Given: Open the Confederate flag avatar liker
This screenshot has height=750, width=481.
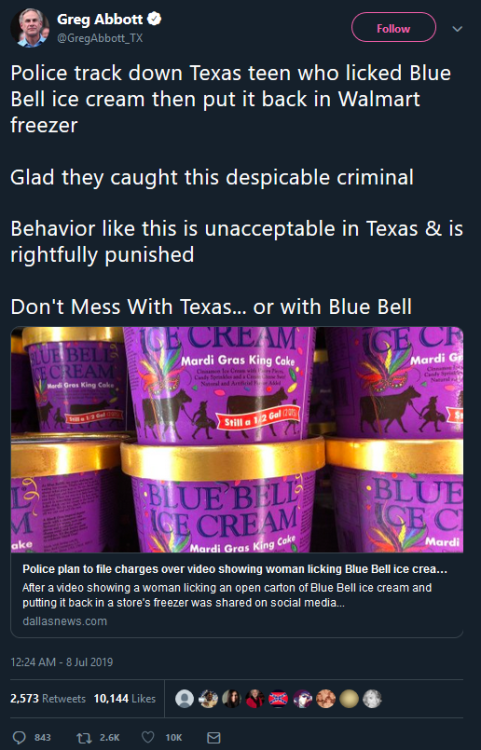Looking at the screenshot, I should pyautogui.click(x=278, y=699).
